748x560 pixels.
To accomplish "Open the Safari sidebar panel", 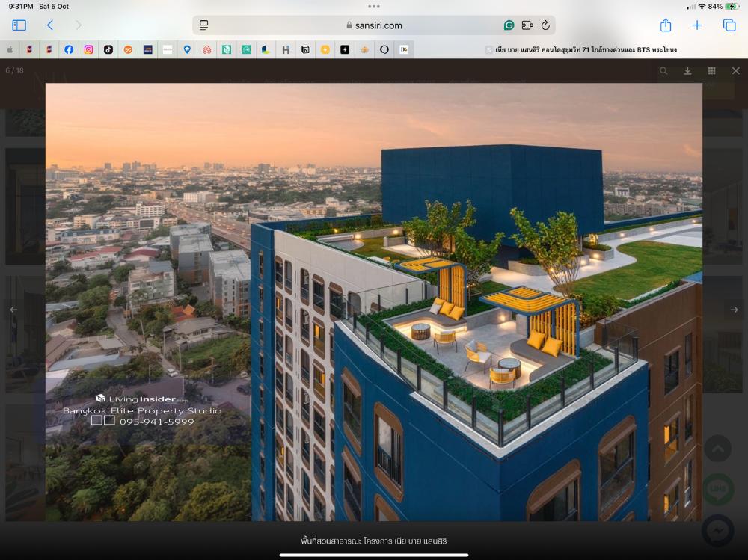I will pos(19,25).
